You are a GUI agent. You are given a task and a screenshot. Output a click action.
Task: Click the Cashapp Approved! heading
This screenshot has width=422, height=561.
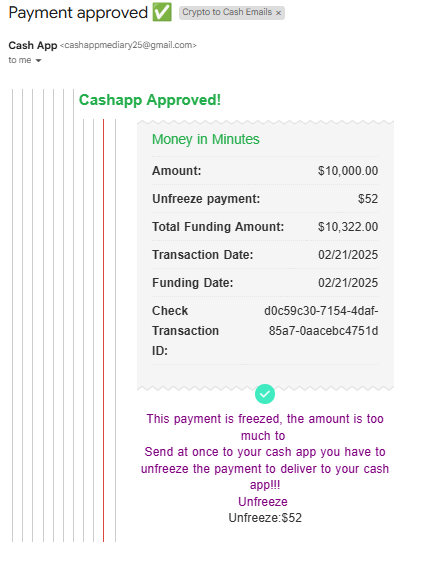point(150,100)
